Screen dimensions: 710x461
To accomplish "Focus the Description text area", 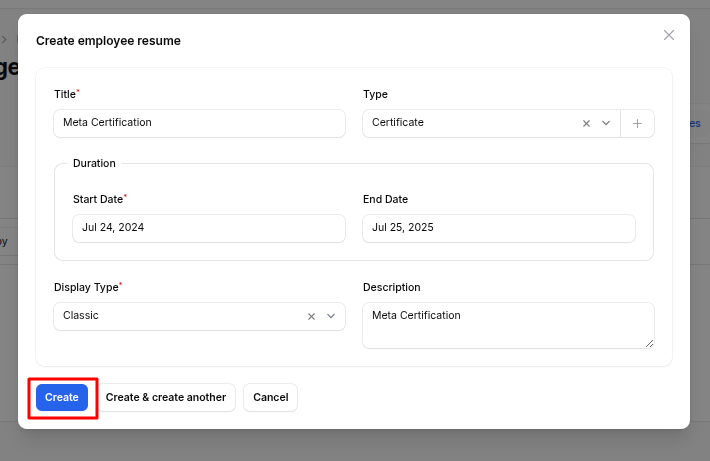I will coord(506,325).
